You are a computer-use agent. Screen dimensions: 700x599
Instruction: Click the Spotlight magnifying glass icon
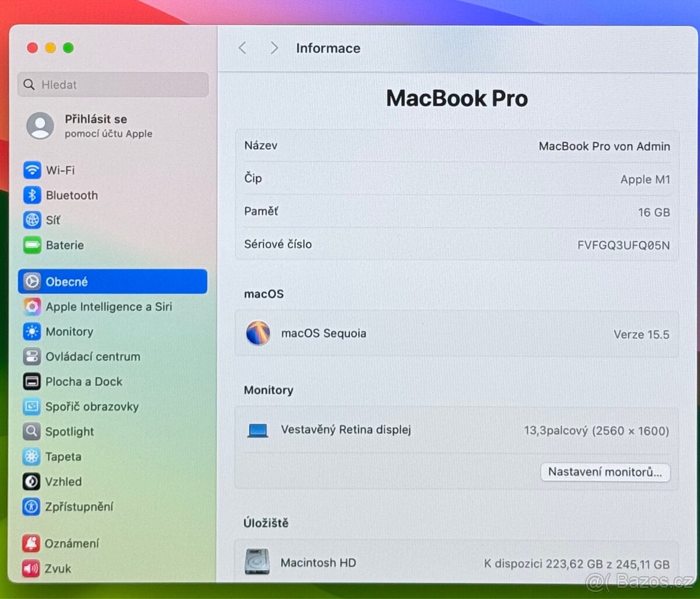(x=32, y=432)
